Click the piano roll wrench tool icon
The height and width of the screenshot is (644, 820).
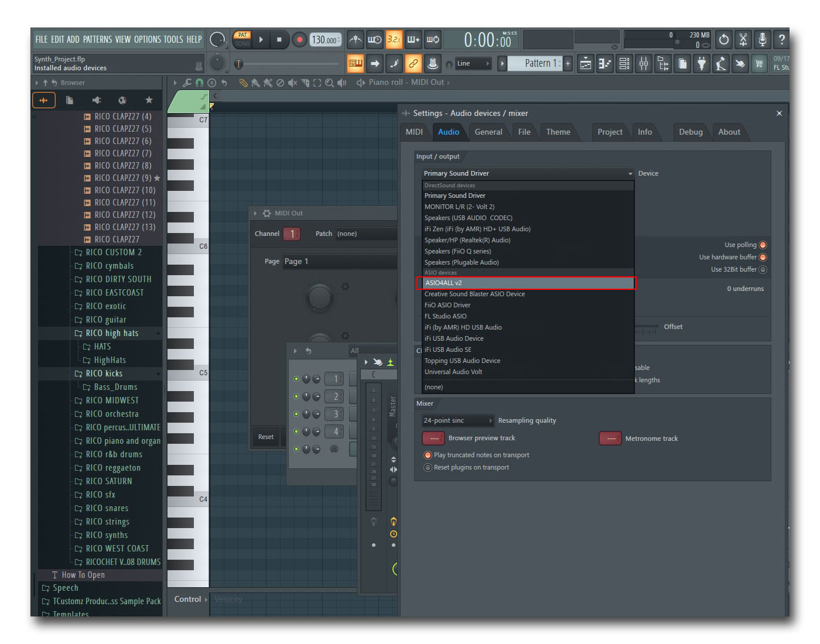coord(187,83)
